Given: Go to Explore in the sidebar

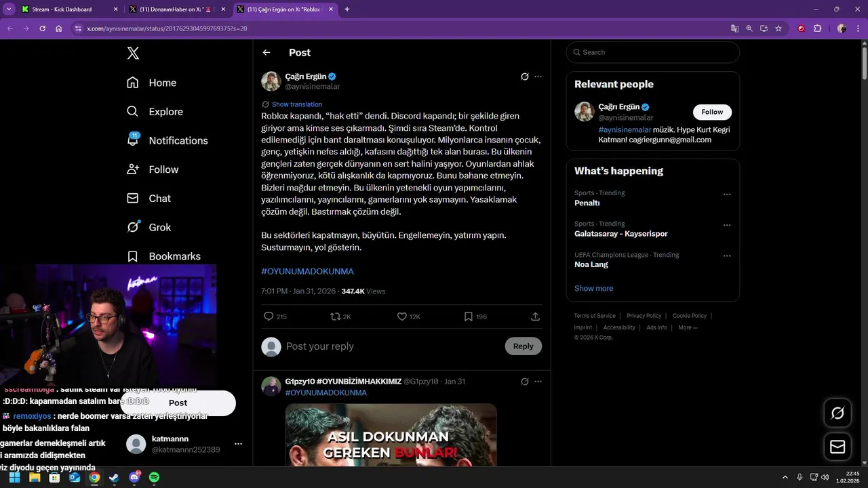Looking at the screenshot, I should point(155,112).
